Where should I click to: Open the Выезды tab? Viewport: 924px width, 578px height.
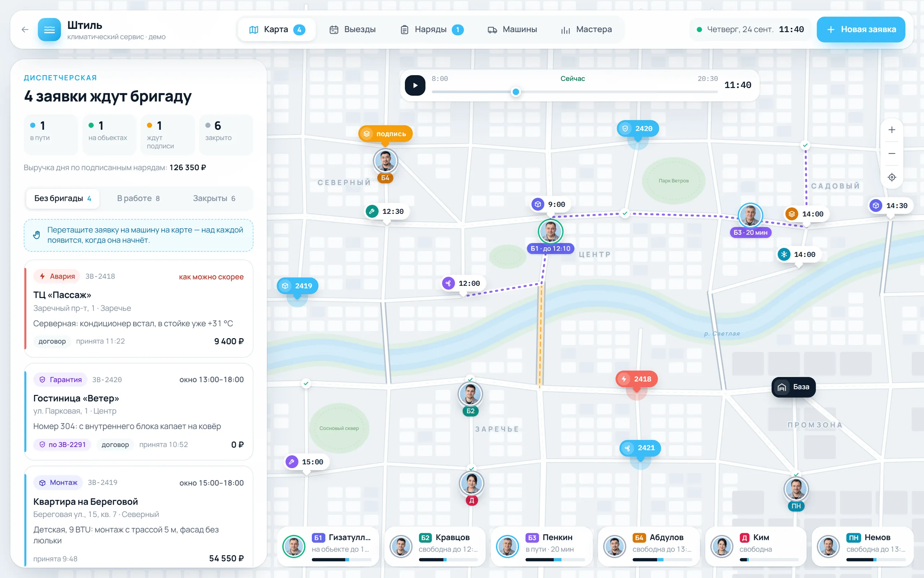352,29
